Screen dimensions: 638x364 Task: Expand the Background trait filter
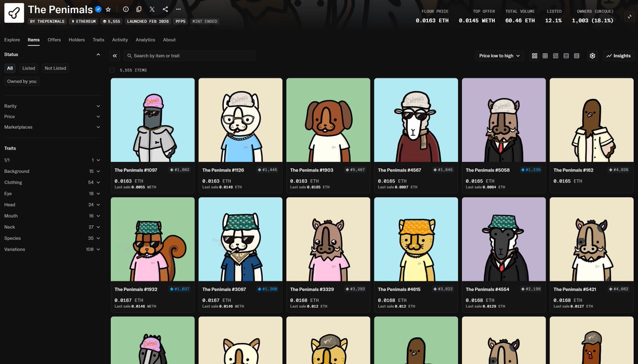[x=52, y=171]
